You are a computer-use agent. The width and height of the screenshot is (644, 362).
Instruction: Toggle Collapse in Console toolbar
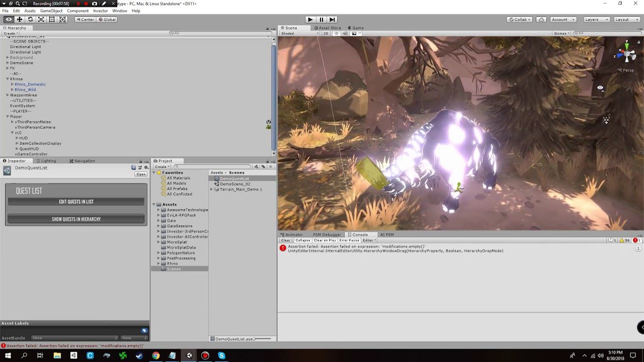(302, 240)
